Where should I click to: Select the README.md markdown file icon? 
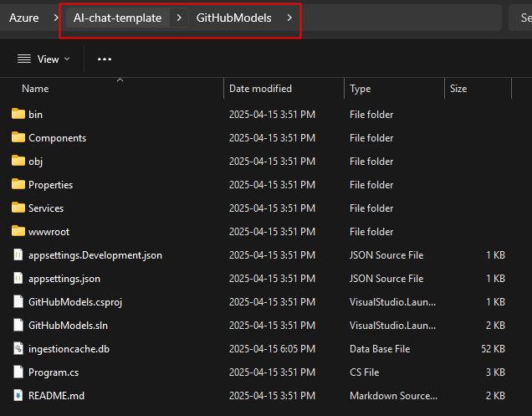pos(18,395)
